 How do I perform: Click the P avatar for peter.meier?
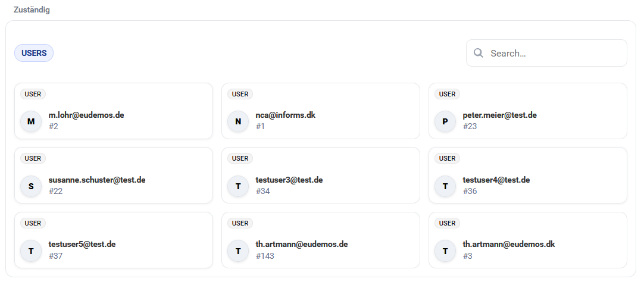(445, 122)
